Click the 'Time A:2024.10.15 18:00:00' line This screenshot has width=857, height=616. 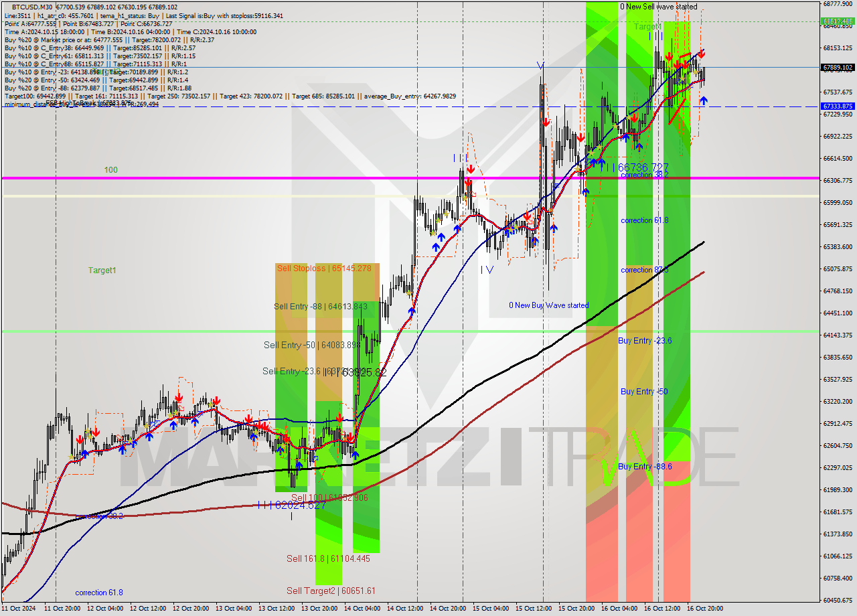(130, 31)
